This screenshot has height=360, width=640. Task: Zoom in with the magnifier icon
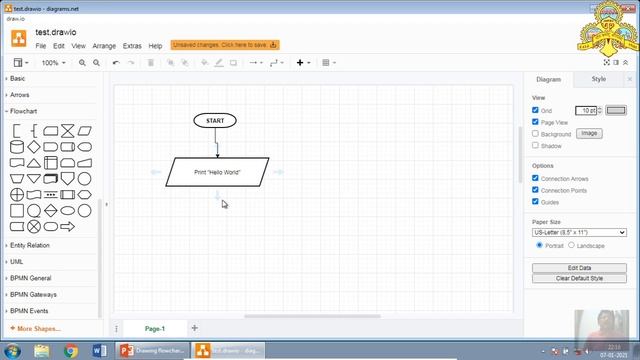point(82,63)
